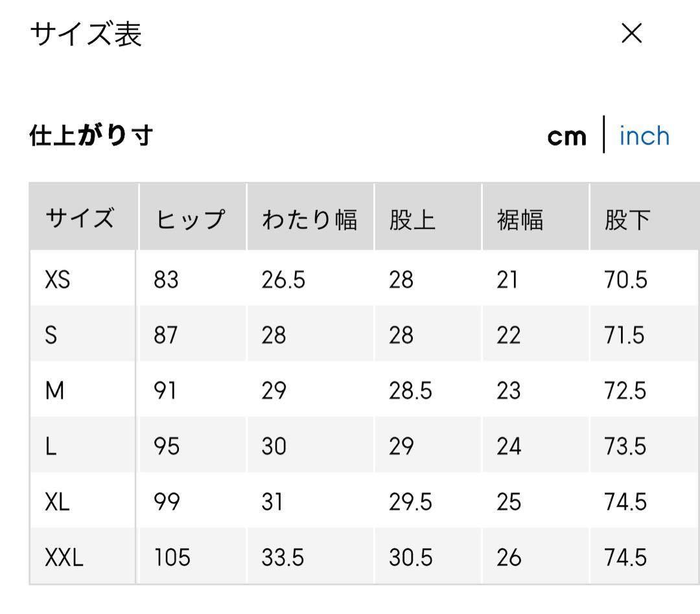Select the XS size row label

57,280
